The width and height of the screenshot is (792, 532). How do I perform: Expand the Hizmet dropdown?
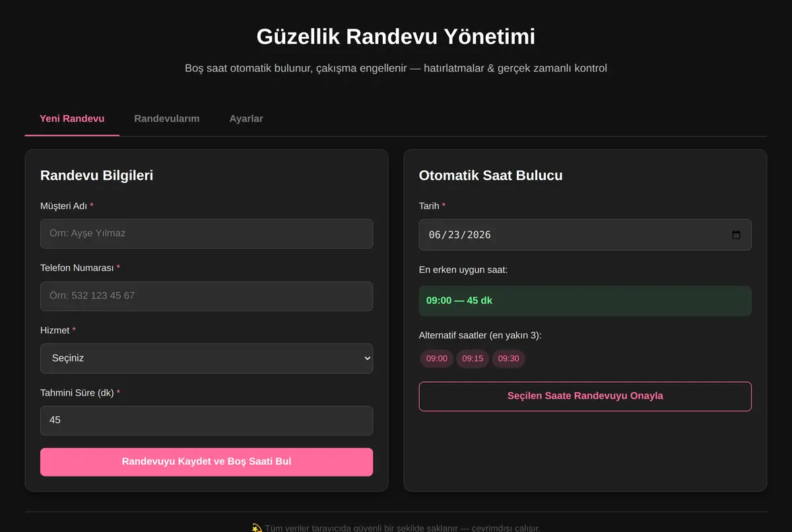(x=207, y=358)
